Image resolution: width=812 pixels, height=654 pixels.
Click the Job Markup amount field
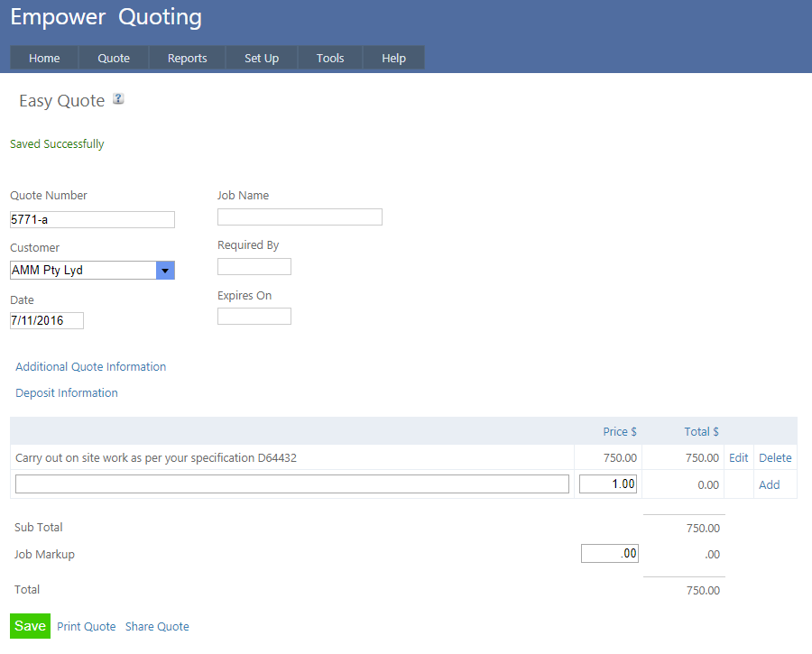[610, 554]
